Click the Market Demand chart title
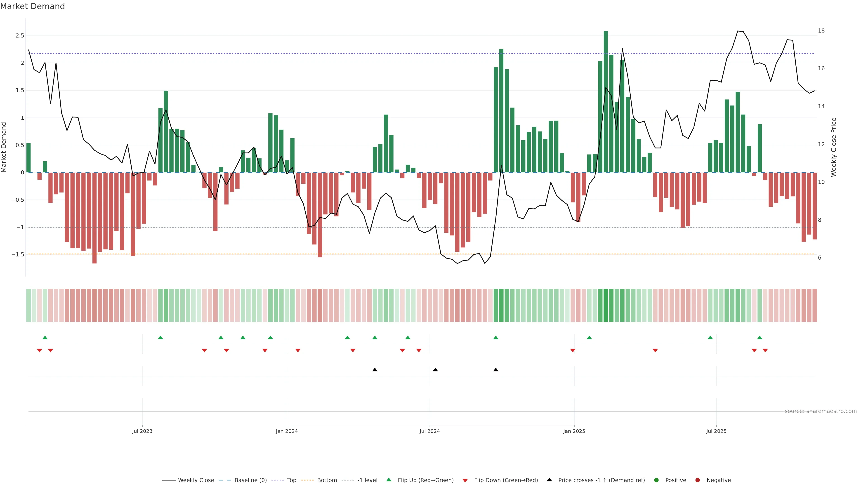This screenshot has height=488, width=868. click(32, 6)
